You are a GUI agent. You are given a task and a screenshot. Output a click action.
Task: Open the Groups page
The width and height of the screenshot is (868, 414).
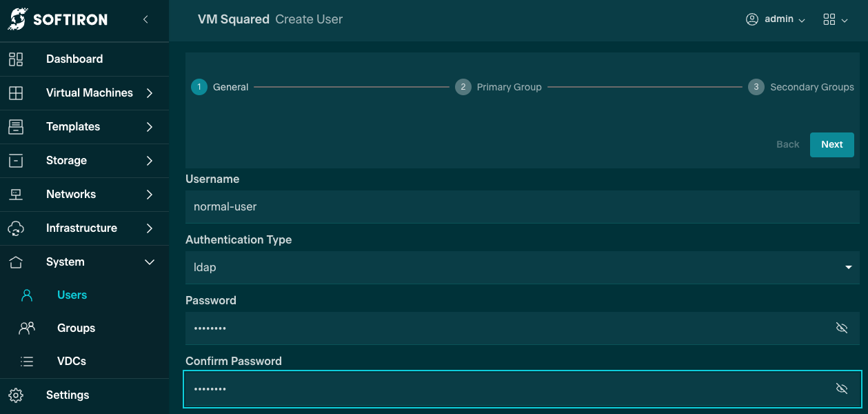76,328
